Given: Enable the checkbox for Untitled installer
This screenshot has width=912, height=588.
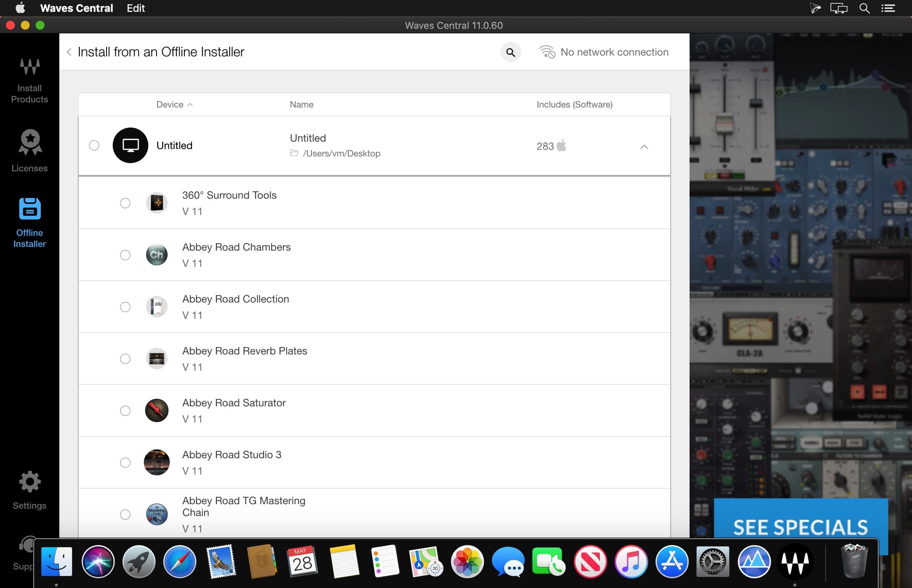Looking at the screenshot, I should point(95,145).
